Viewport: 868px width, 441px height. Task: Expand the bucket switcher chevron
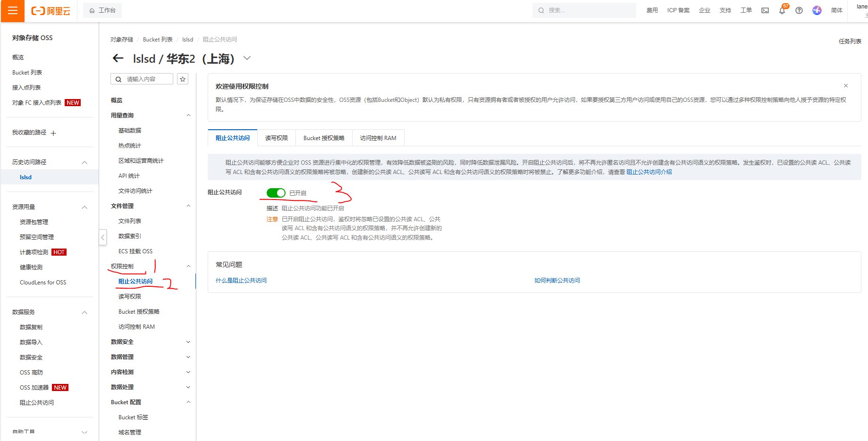point(247,58)
